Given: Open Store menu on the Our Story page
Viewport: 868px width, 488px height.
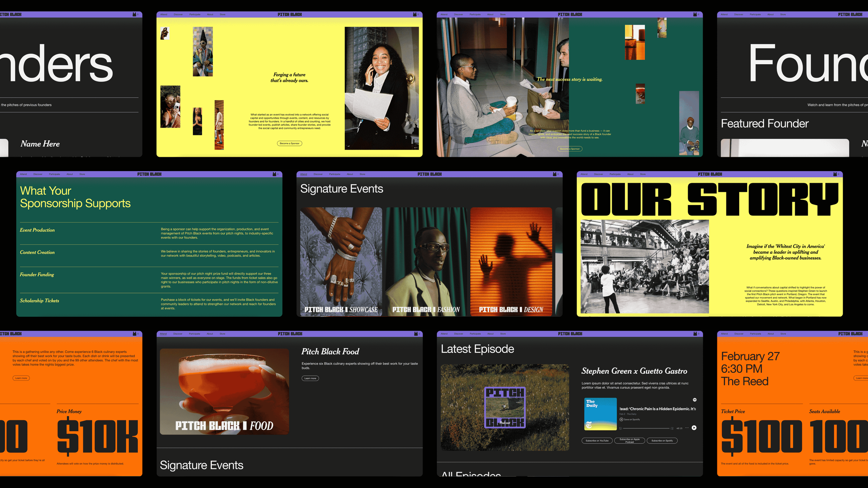Looking at the screenshot, I should pyautogui.click(x=643, y=174).
